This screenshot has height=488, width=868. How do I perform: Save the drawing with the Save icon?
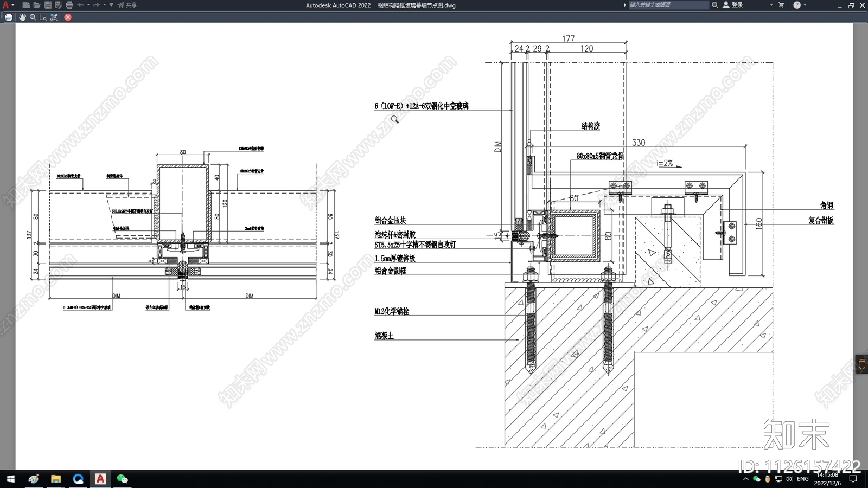pos(48,5)
